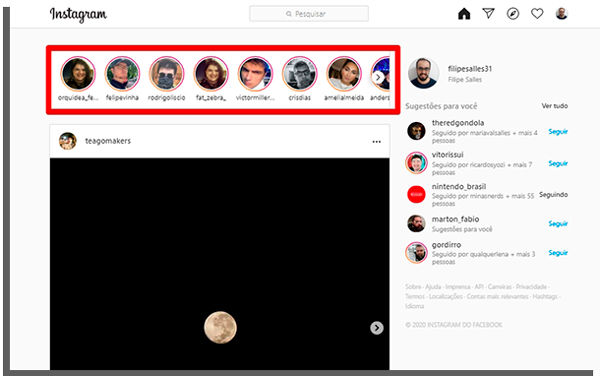The height and width of the screenshot is (376, 600).
Task: Open Carreiras footer link
Action: pos(499,287)
